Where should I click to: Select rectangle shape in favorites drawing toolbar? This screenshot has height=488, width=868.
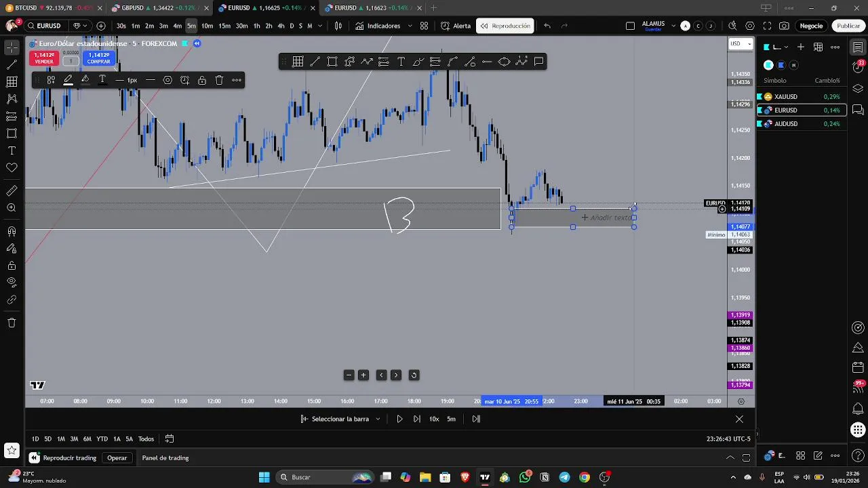(x=332, y=62)
